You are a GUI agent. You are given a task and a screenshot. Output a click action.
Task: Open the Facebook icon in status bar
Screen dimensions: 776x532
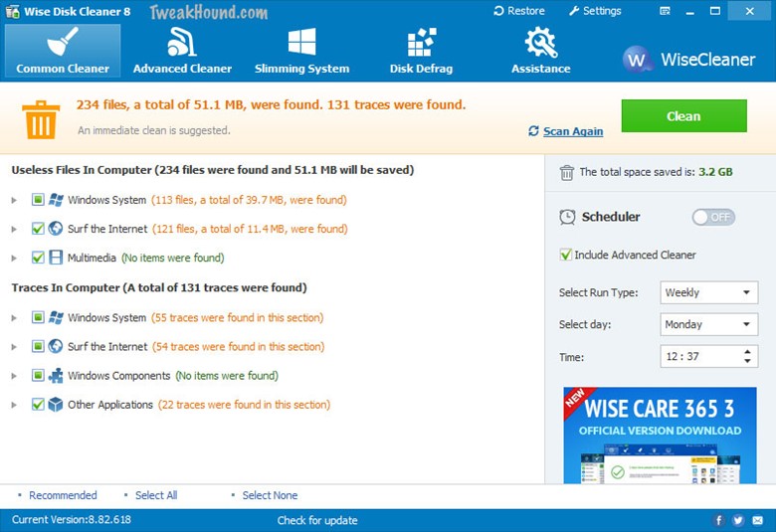tap(718, 521)
